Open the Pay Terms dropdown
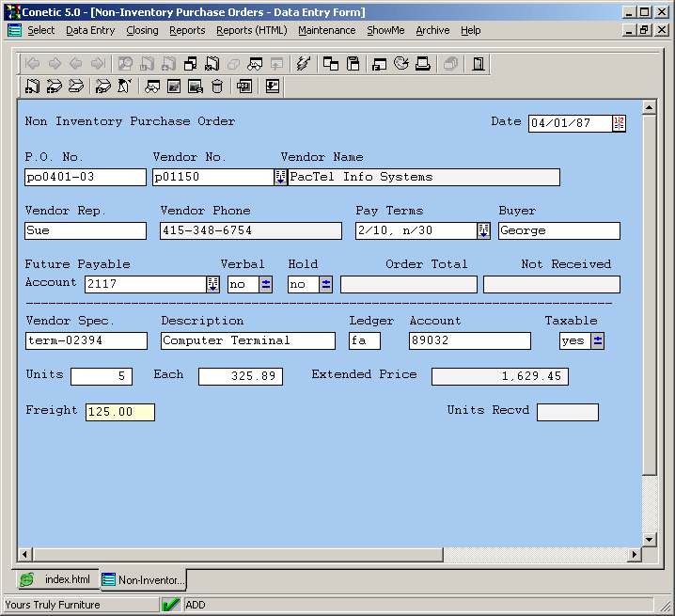This screenshot has height=616, width=675. point(483,230)
